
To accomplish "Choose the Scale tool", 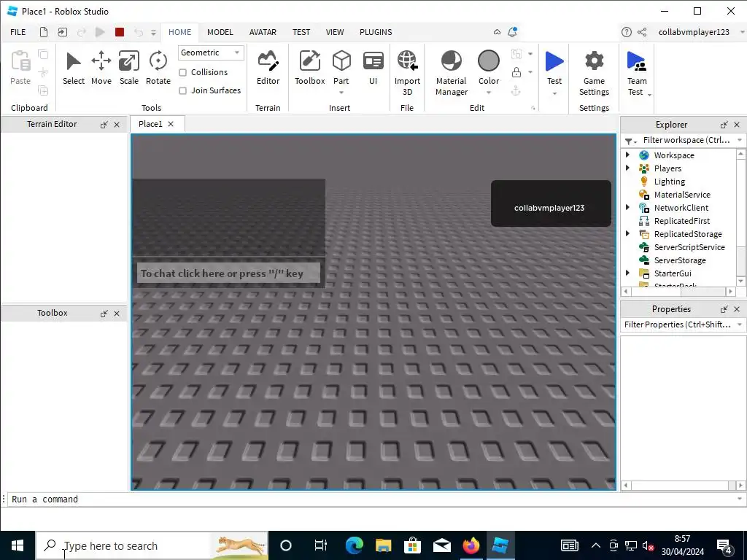I will (128, 68).
